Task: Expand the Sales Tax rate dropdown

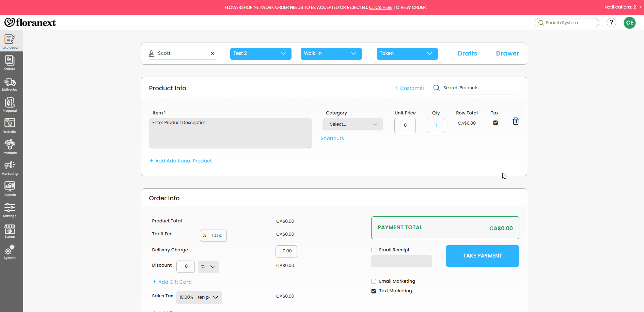Action: click(199, 297)
